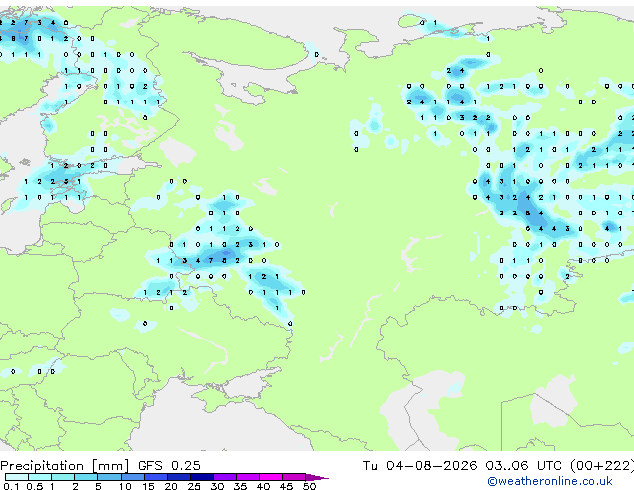Click the 1–2 mm legend color swatch
The image size is (634, 490).
tap(63, 477)
